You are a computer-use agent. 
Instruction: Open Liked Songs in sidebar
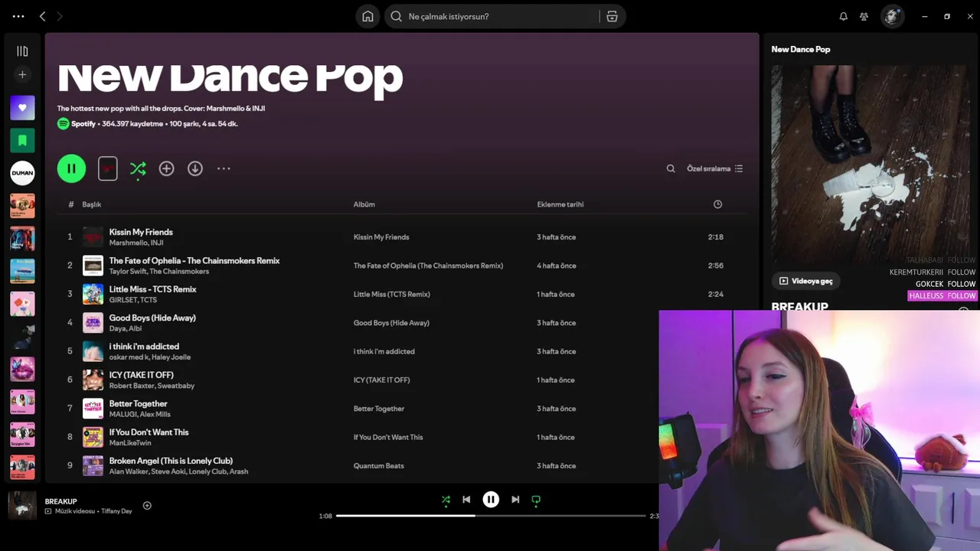22,108
